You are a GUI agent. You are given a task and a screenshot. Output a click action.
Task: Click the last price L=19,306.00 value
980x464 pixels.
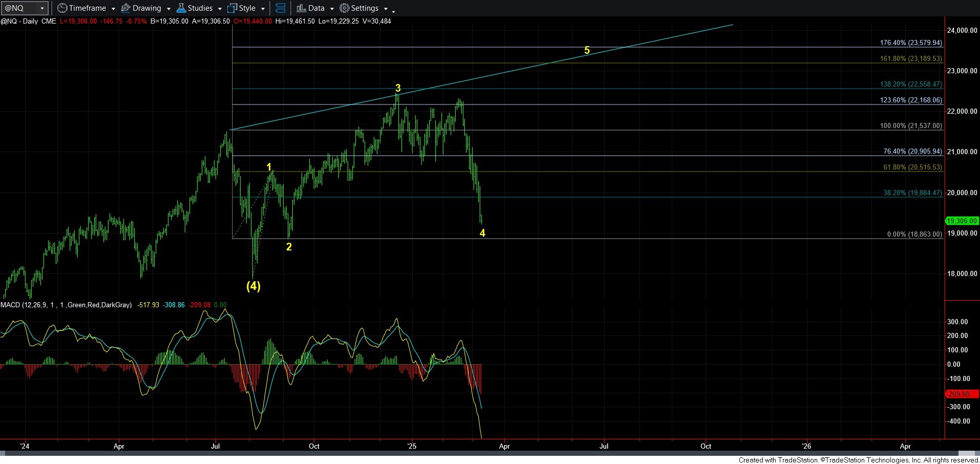pos(78,22)
